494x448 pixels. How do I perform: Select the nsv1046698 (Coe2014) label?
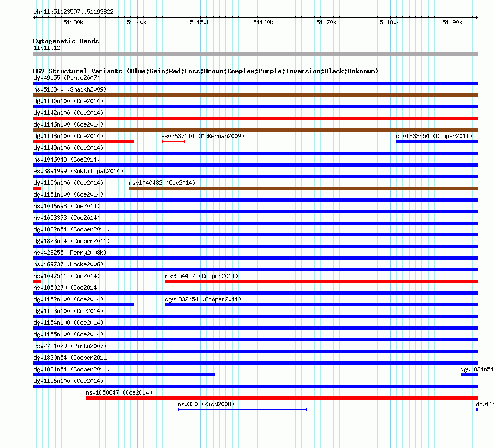pyautogui.click(x=67, y=206)
